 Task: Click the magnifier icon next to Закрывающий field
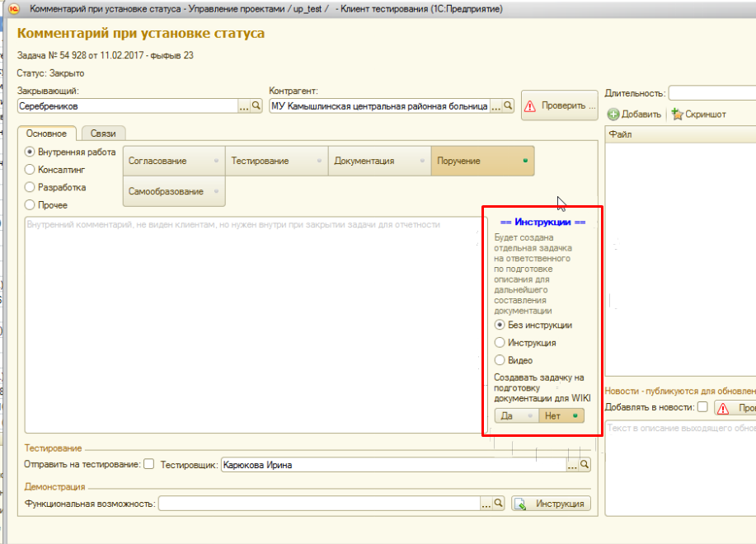coord(256,106)
